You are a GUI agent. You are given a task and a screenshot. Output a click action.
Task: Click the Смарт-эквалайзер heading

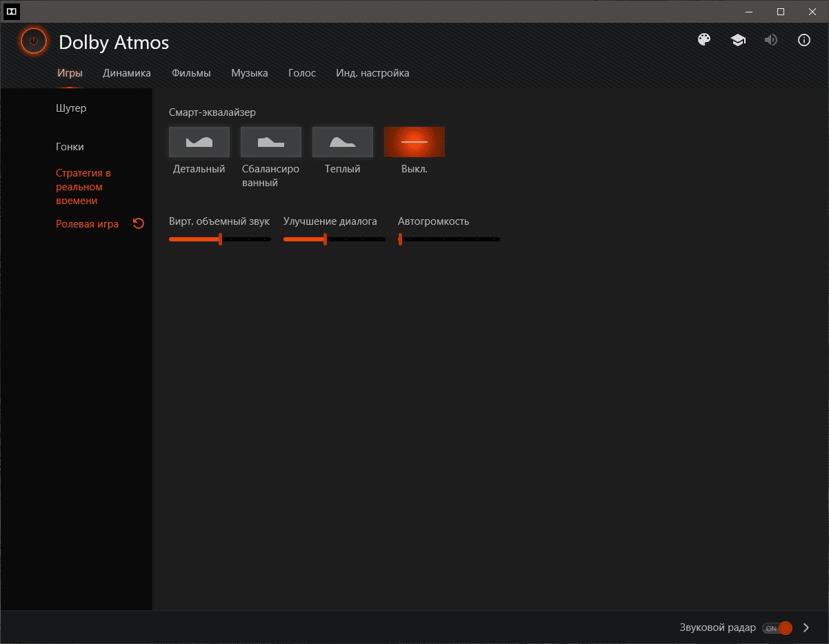click(x=212, y=112)
